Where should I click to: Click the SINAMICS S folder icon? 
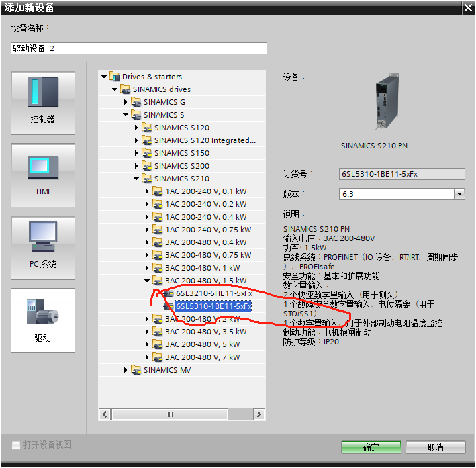coord(136,115)
